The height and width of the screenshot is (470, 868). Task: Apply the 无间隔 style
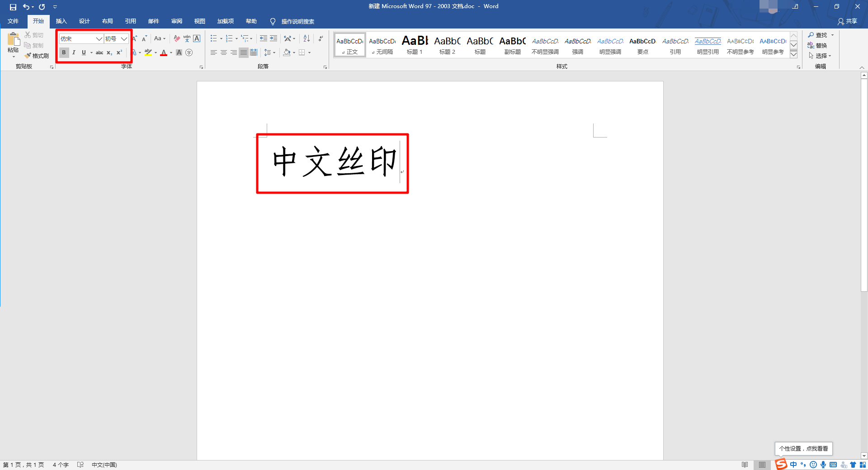[382, 45]
